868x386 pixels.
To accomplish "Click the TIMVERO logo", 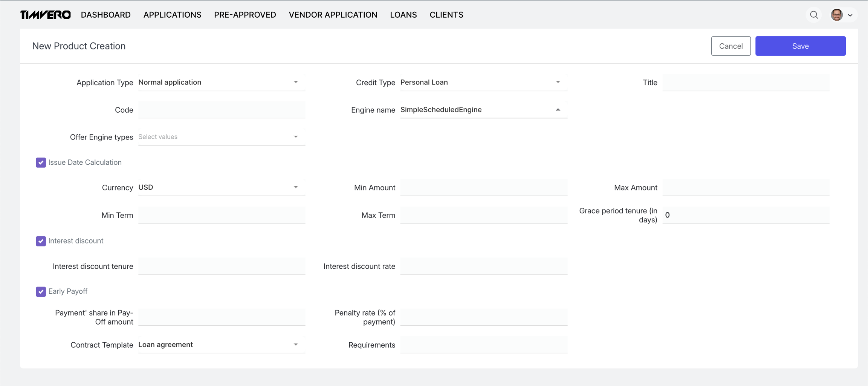I will click(45, 15).
